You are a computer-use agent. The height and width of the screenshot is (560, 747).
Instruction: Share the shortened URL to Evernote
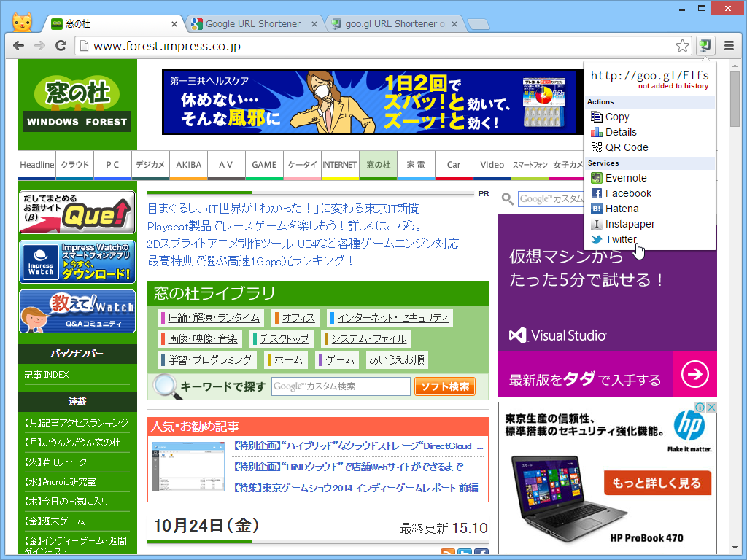[626, 178]
